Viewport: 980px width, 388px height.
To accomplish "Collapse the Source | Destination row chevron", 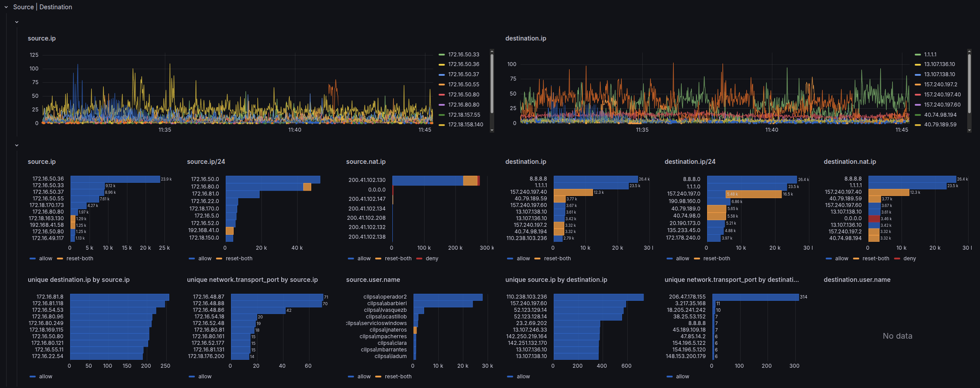I will point(6,7).
